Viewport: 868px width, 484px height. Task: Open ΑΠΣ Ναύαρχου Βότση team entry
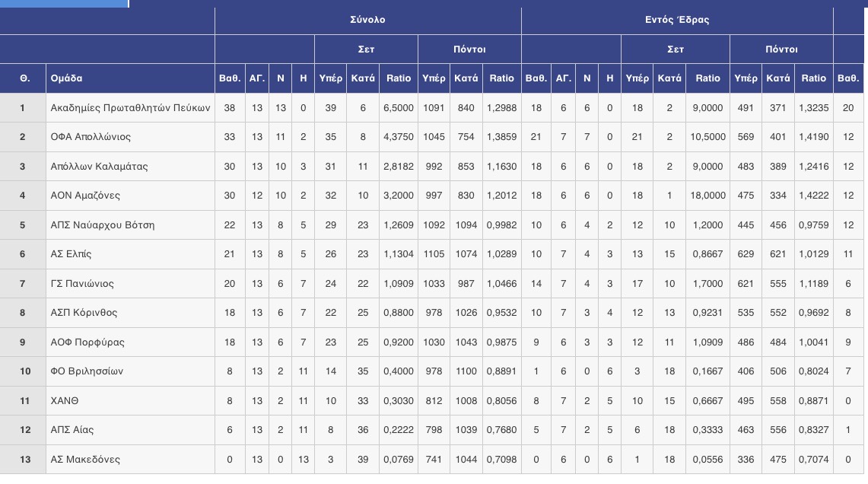[103, 224]
